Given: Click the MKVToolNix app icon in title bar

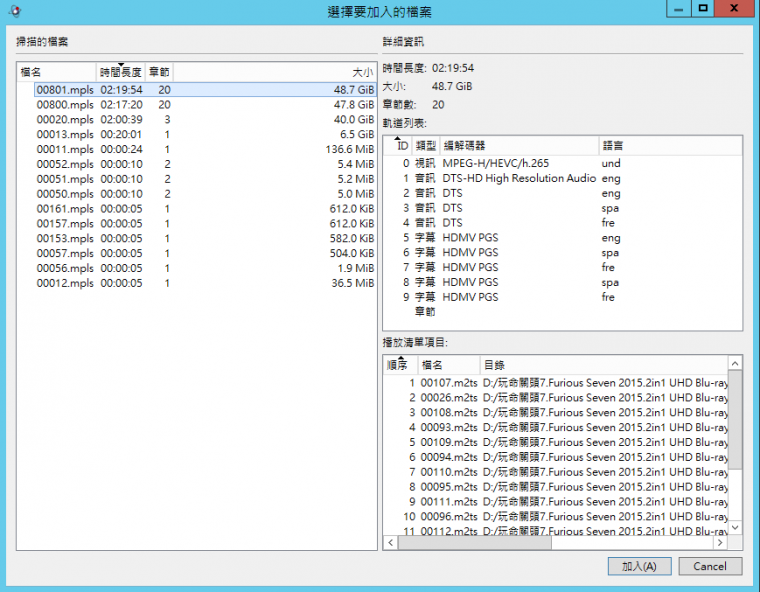Looking at the screenshot, I should [16, 11].
